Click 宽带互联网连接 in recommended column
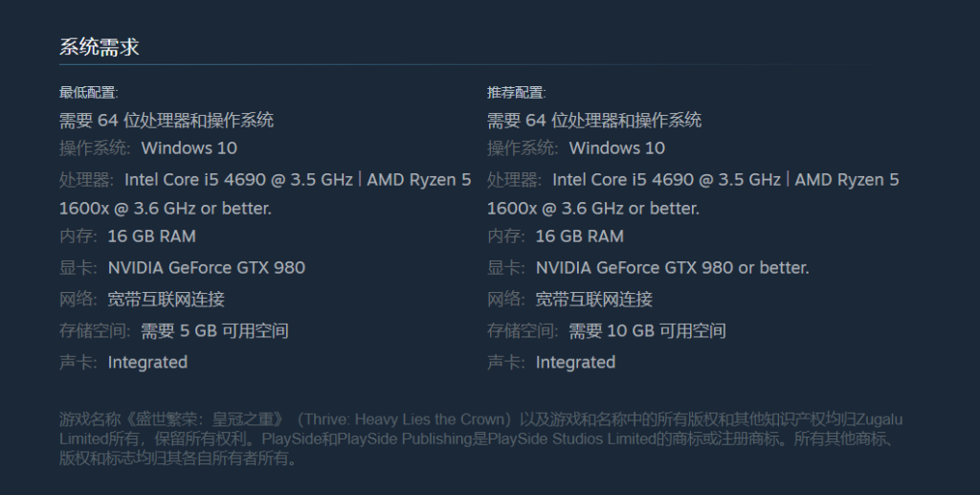The width and height of the screenshot is (980, 495). pos(594,300)
